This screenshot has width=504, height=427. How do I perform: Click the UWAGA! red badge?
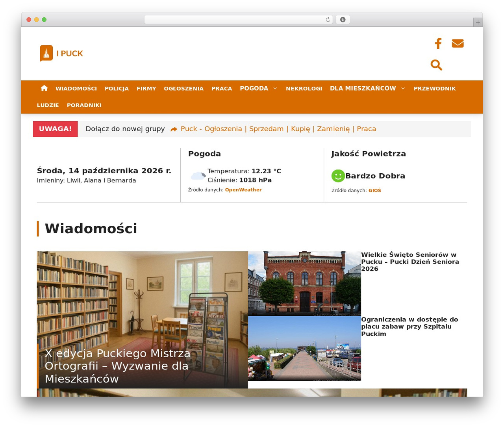click(55, 129)
